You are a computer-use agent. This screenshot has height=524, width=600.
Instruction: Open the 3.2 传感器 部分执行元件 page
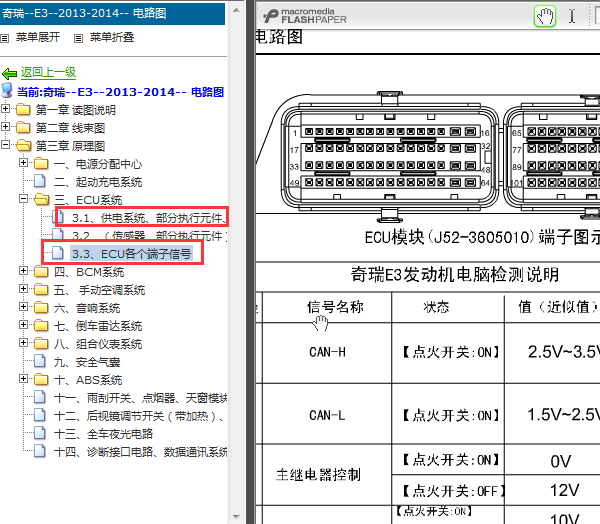click(149, 235)
